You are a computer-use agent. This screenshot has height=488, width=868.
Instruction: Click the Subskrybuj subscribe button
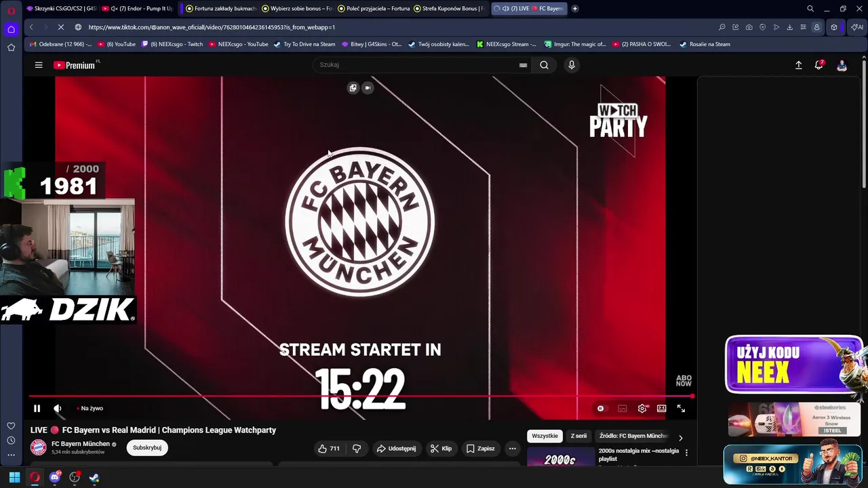click(x=147, y=448)
